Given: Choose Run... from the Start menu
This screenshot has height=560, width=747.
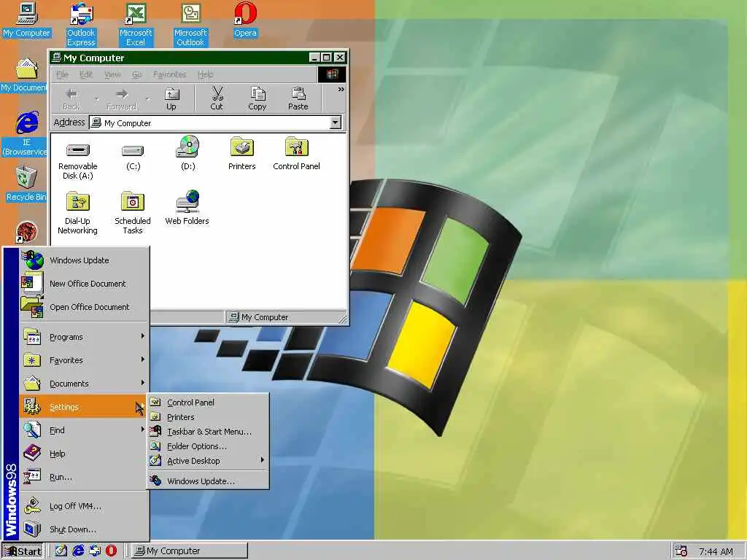Looking at the screenshot, I should click(x=85, y=477).
